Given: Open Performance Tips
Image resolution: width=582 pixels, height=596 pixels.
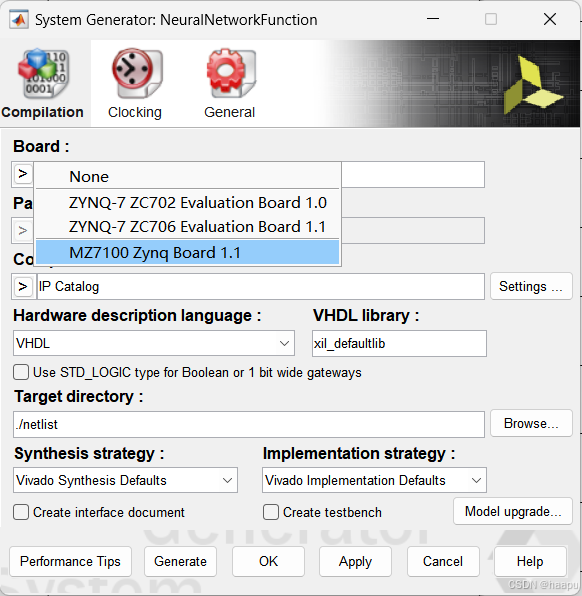Looking at the screenshot, I should click(70, 561).
